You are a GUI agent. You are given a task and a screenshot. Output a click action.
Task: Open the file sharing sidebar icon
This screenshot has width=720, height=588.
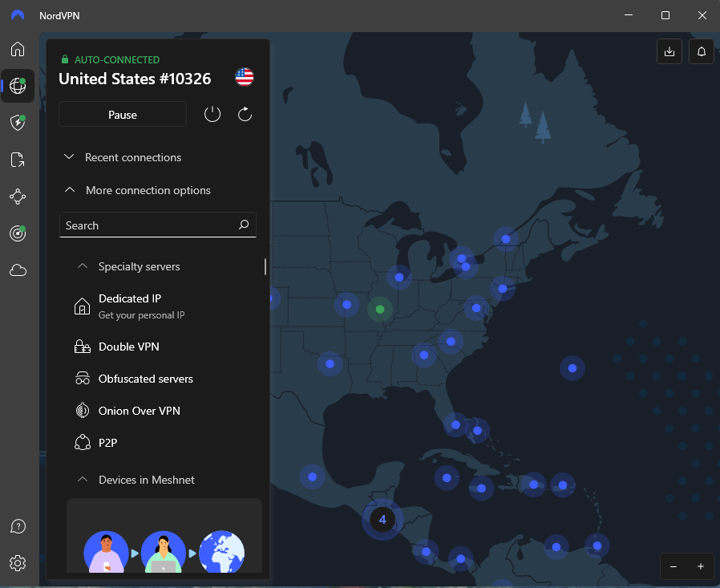[x=18, y=159]
